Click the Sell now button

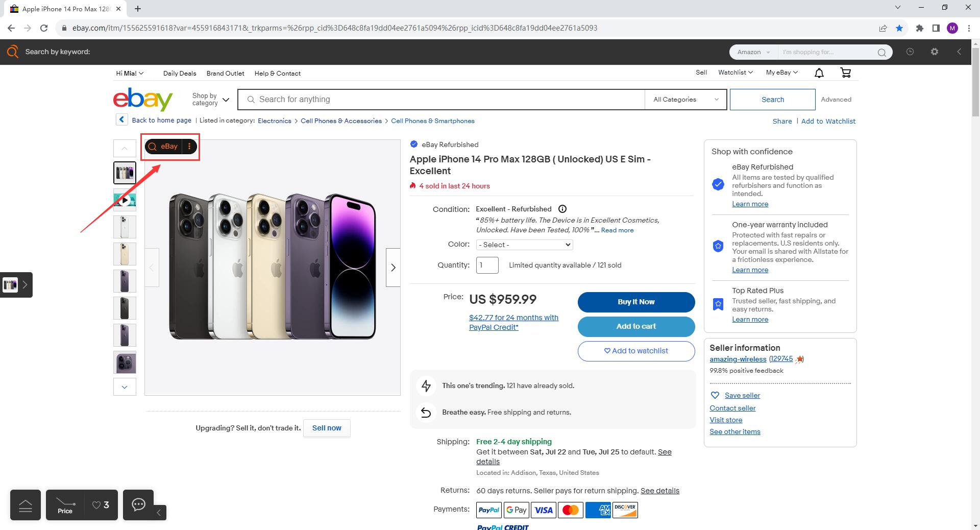pyautogui.click(x=327, y=428)
